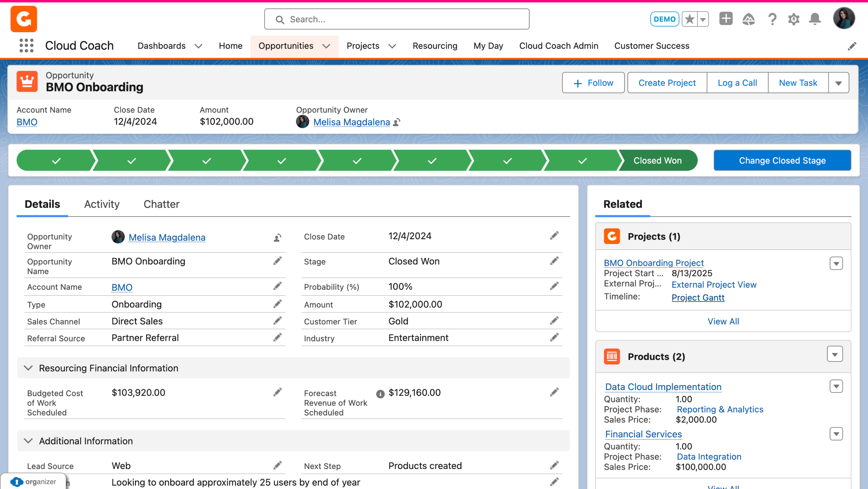
Task: Open Products related list dropdown menu
Action: [x=834, y=354]
